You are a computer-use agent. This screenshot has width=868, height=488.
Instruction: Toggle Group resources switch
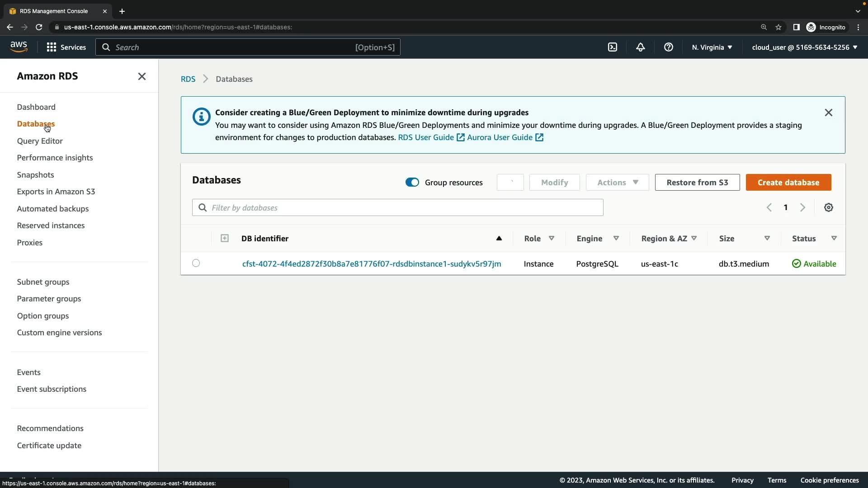pos(412,182)
